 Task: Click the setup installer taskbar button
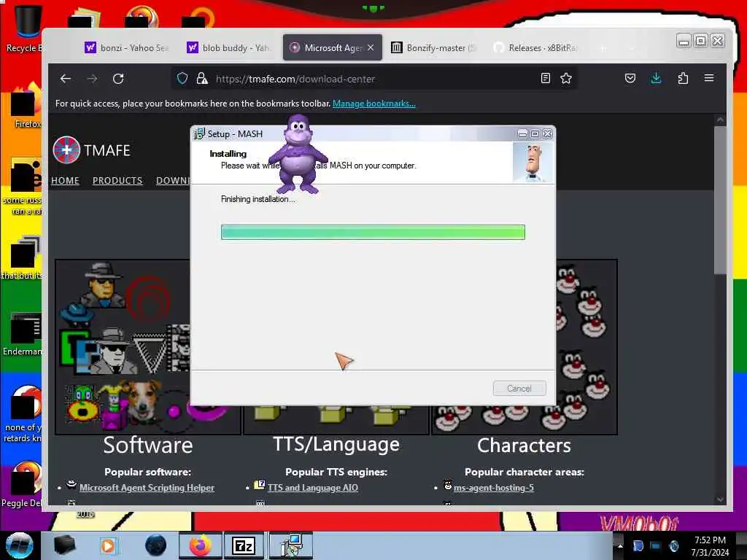292,545
